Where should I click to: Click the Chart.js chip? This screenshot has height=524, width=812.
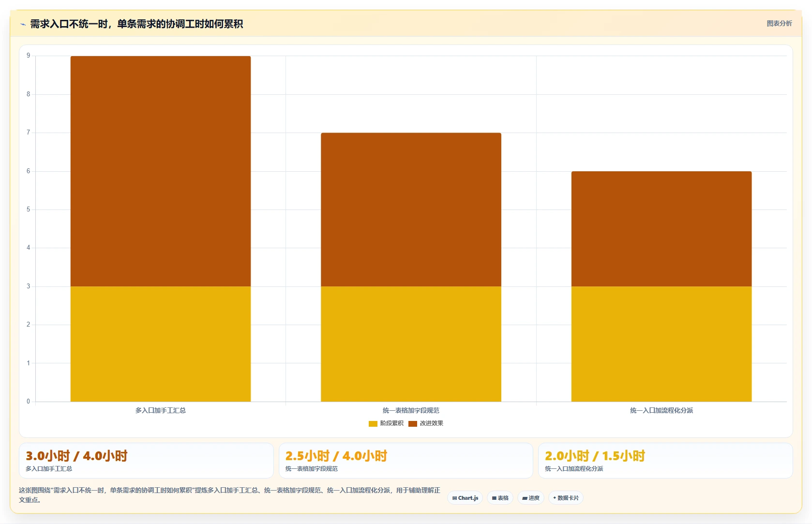pyautogui.click(x=465, y=498)
